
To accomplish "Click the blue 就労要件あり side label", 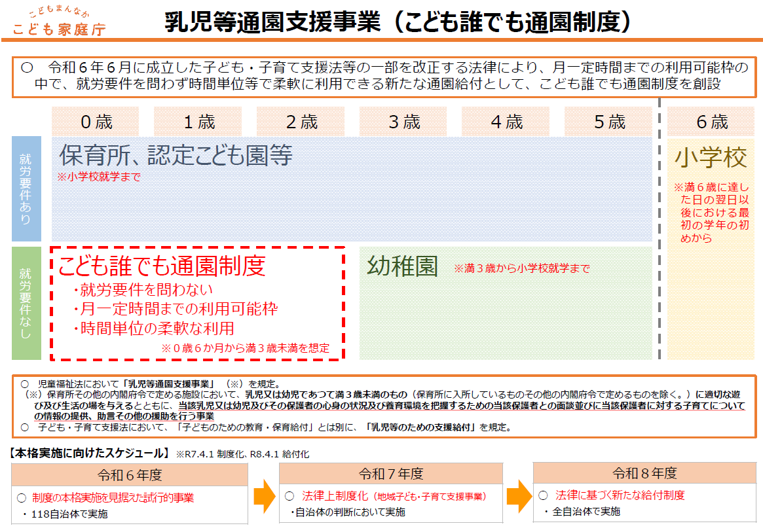I will 26,188.
